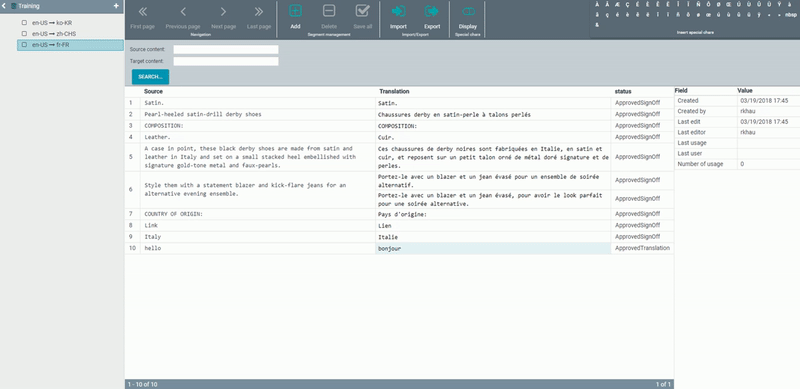Edit the translation cell 'bonjour'
This screenshot has height=389, width=800.
(493, 248)
